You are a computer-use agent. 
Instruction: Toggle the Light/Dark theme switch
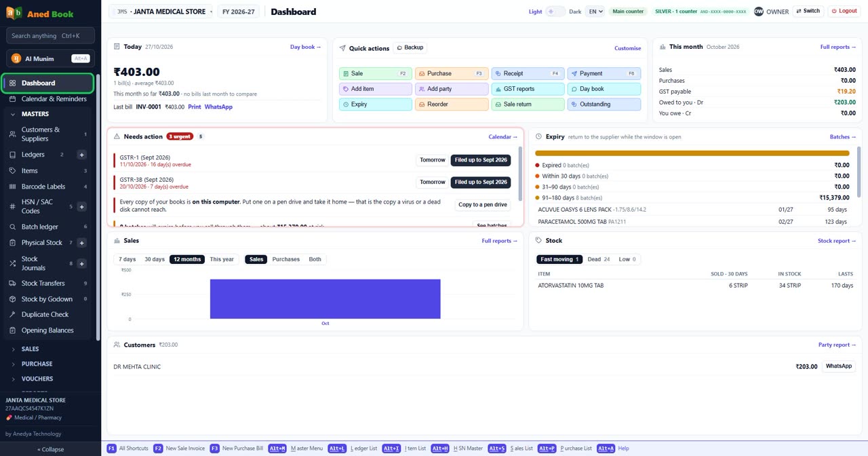555,12
